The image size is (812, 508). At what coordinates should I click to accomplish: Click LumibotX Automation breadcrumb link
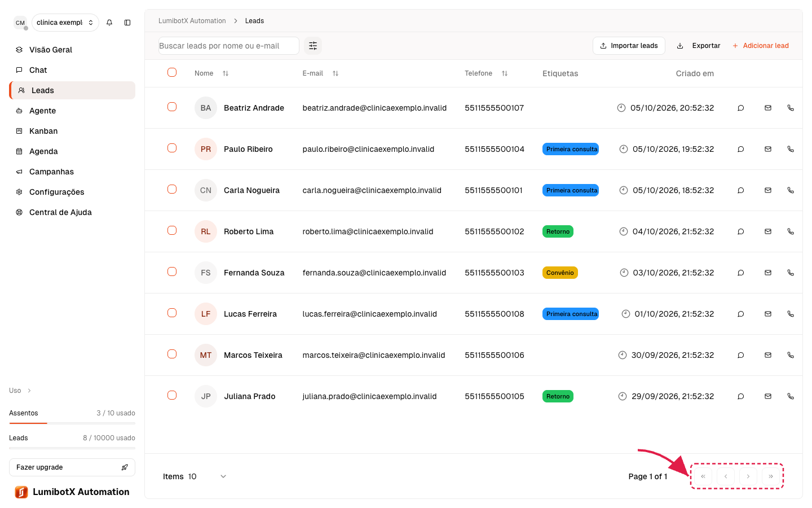(192, 21)
